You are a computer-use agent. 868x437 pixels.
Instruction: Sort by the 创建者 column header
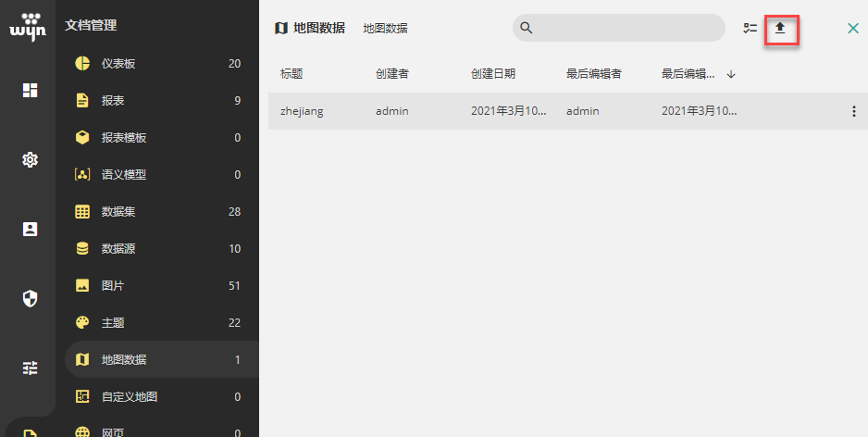click(392, 74)
